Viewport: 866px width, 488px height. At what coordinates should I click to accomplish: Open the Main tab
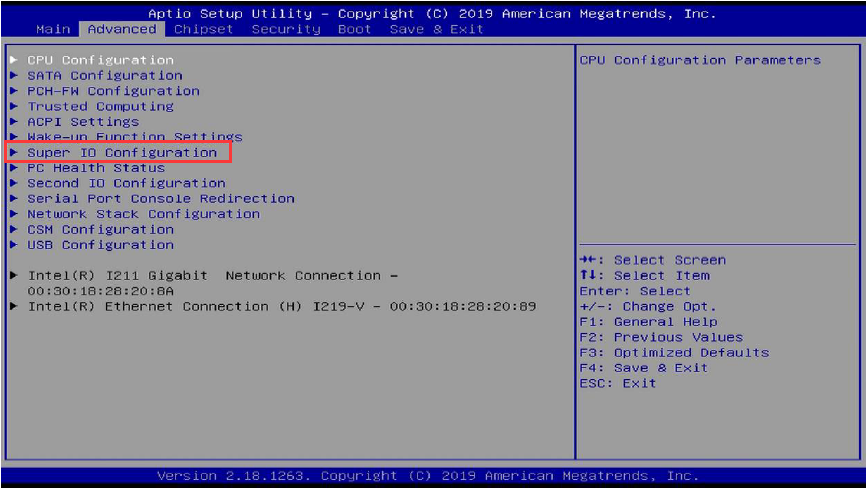tap(53, 29)
